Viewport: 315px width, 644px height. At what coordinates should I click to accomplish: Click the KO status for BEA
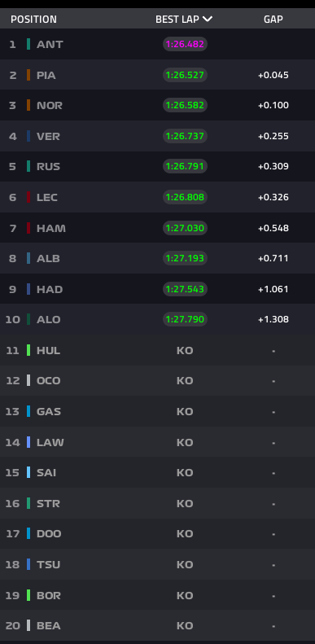(185, 625)
